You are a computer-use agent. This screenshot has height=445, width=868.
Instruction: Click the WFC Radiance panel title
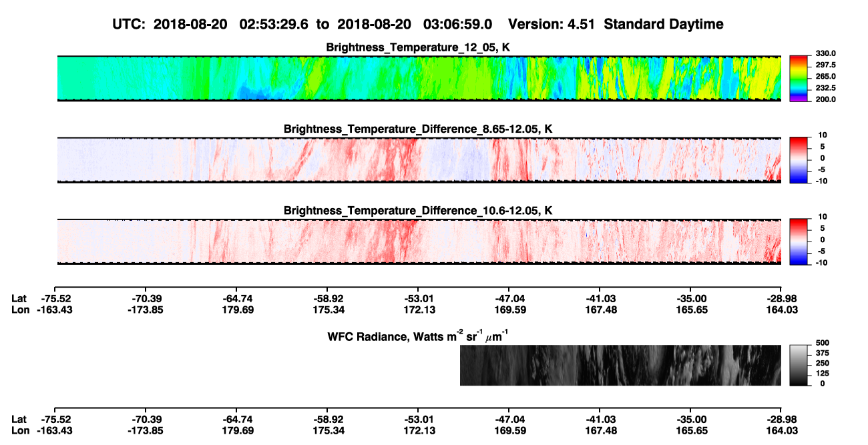(419, 336)
